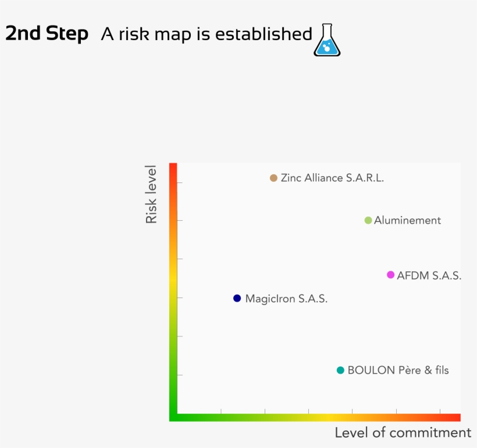This screenshot has height=448, width=477.
Task: Click the Zinc Alliance S.A.R.L. label
Action: 332,178
